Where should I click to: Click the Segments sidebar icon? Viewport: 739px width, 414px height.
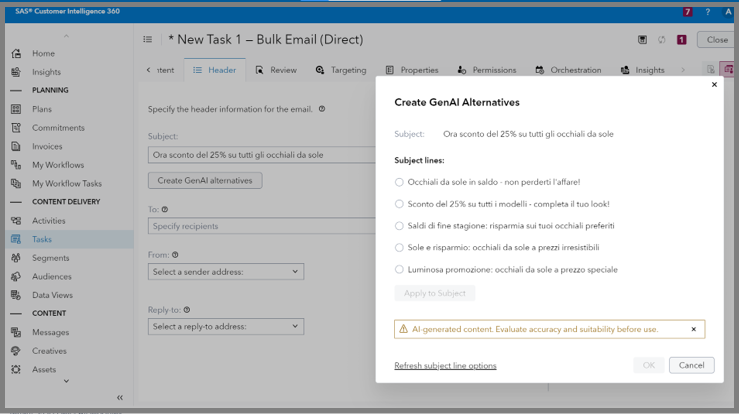point(16,258)
